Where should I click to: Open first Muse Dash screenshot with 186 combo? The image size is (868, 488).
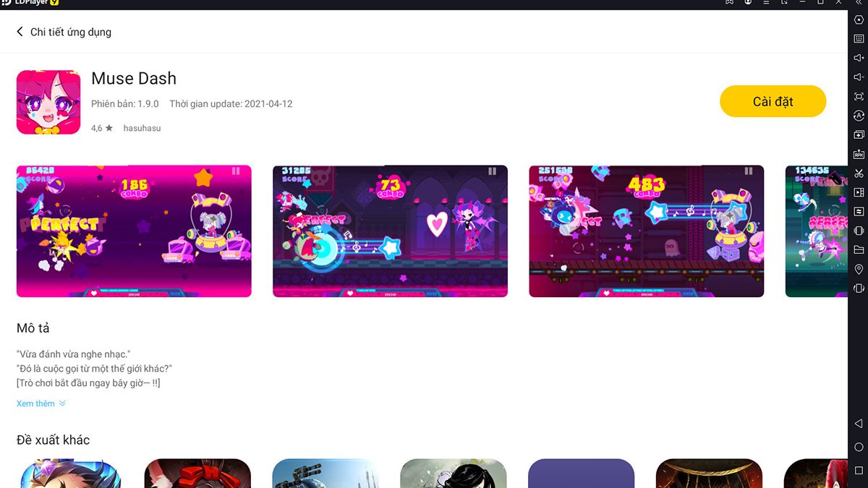pyautogui.click(x=134, y=231)
